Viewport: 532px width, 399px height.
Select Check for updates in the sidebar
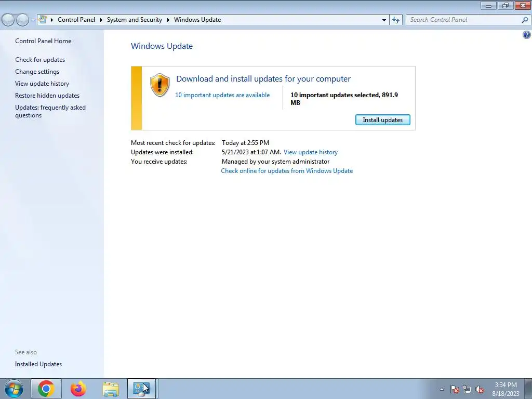[40, 59]
